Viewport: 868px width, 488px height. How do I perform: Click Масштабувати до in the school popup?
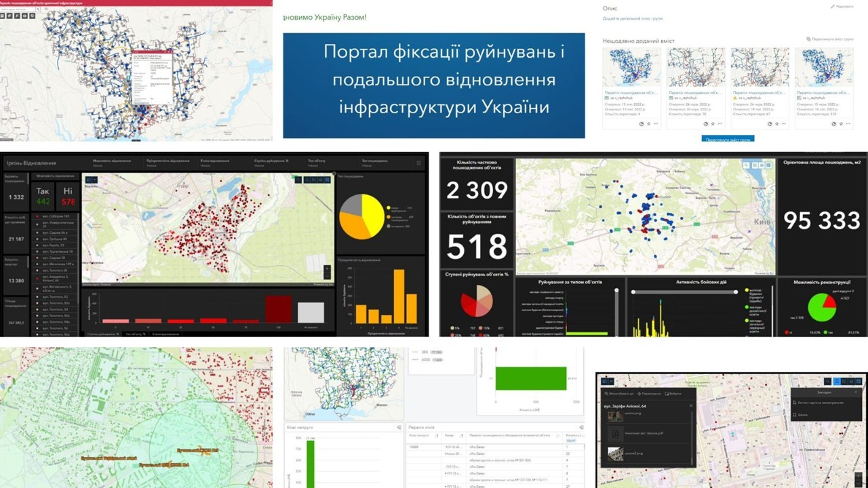click(618, 393)
